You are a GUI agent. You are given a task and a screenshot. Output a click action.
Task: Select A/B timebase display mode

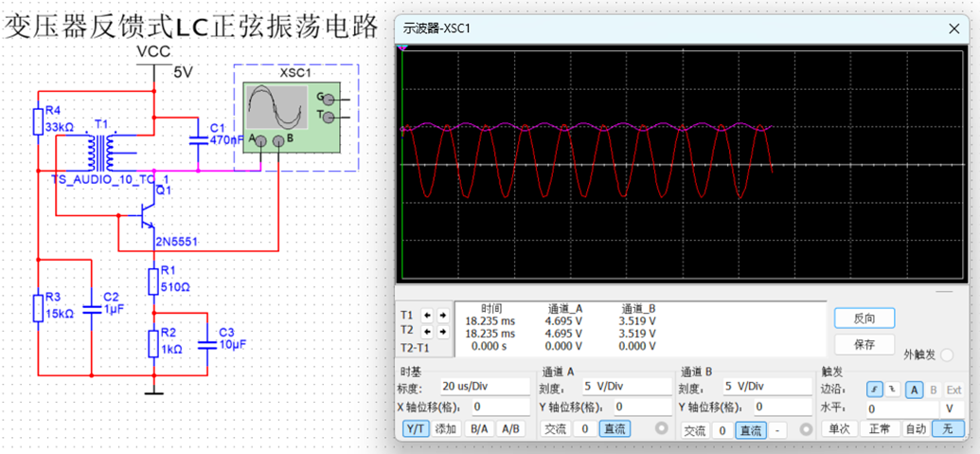click(x=510, y=429)
